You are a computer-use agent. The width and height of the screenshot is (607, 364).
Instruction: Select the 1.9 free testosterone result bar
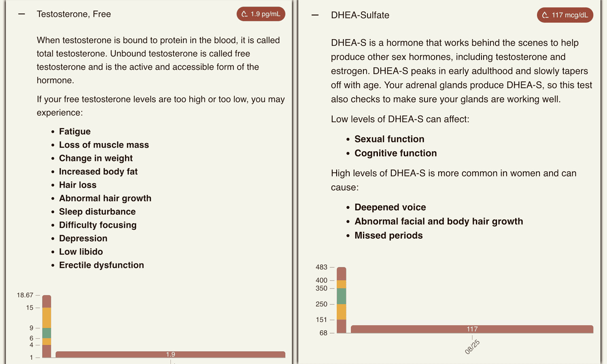pyautogui.click(x=170, y=354)
